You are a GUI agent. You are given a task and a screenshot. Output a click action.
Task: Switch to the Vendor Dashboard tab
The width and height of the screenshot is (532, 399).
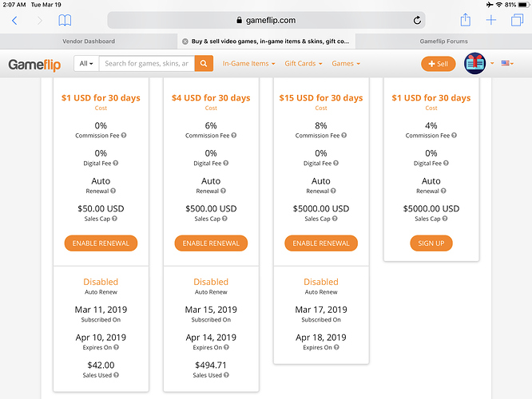click(89, 41)
